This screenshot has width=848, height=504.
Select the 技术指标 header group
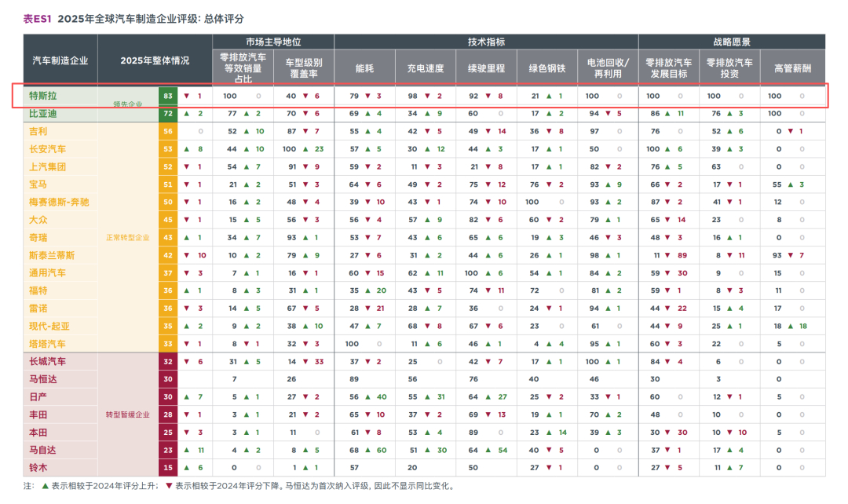(486, 42)
